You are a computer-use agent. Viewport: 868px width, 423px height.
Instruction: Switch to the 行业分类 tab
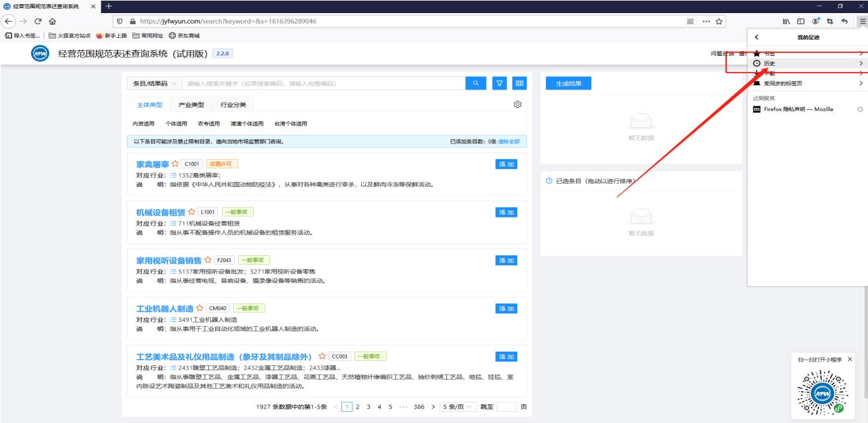[233, 105]
